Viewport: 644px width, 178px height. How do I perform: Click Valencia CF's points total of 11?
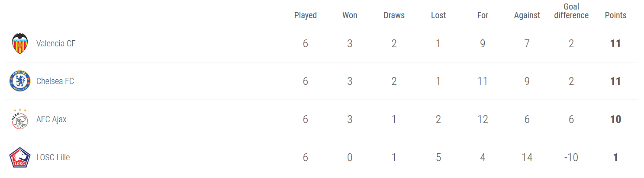point(615,43)
